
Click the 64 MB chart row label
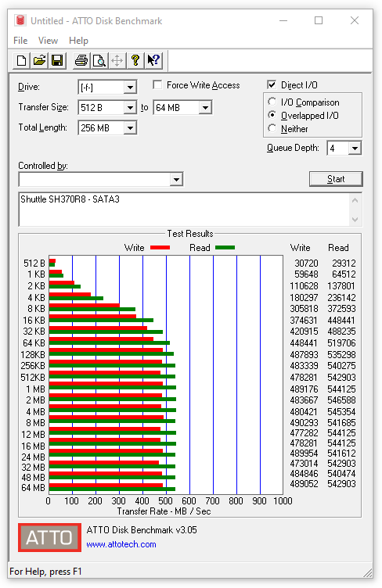(33, 488)
